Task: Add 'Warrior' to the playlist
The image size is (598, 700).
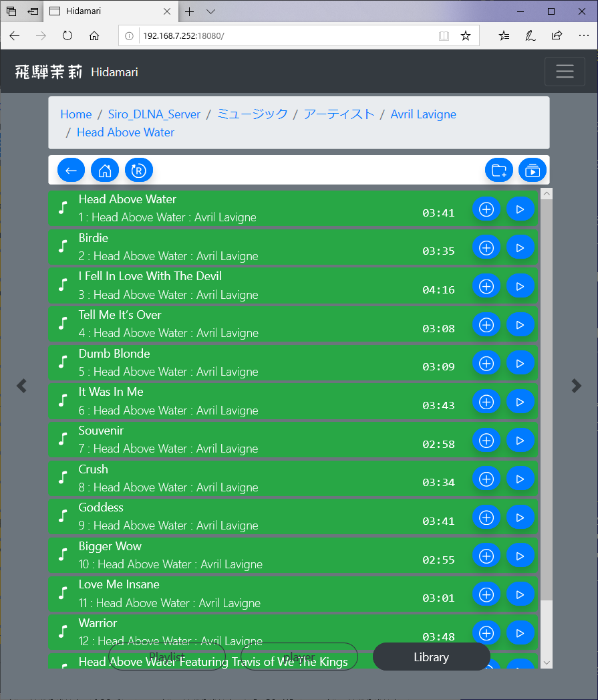Action: pyautogui.click(x=486, y=633)
